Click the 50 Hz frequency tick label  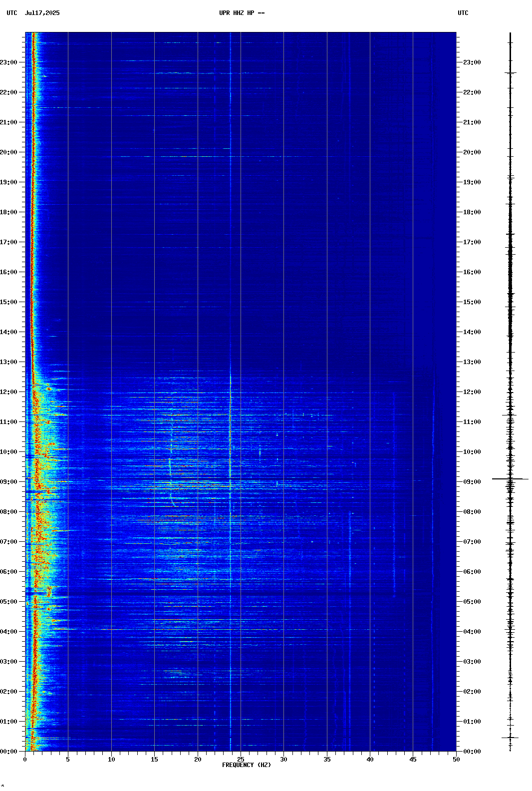pos(456,760)
